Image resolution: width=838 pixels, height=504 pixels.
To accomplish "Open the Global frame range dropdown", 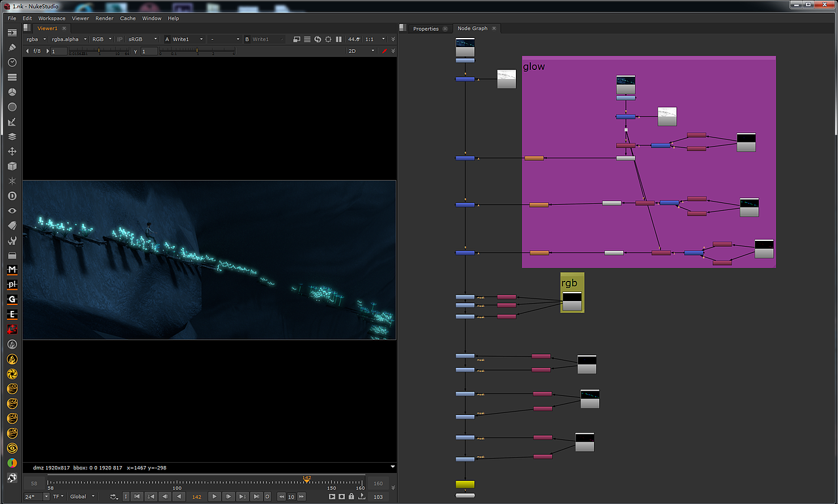I will (82, 497).
